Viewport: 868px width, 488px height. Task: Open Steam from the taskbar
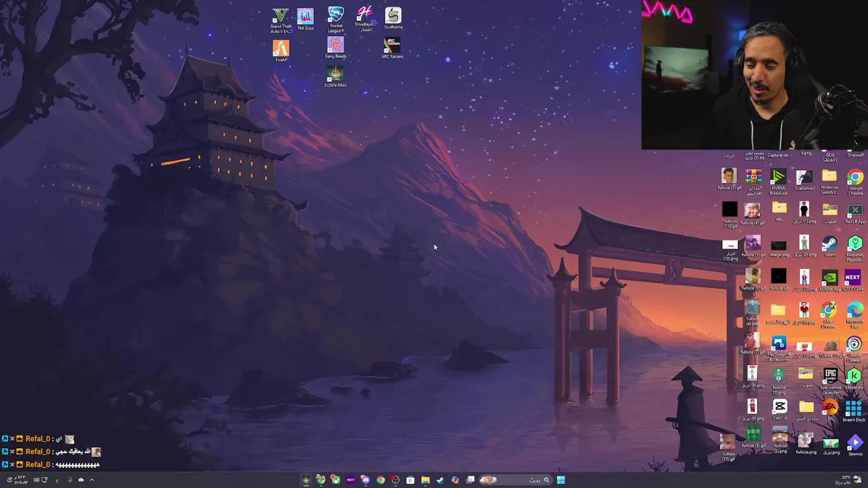tap(440, 480)
